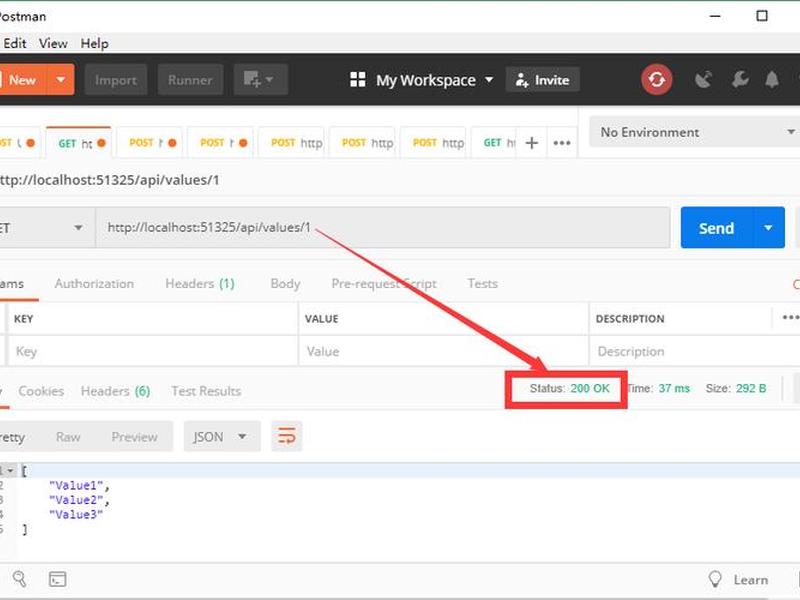This screenshot has width=800, height=600.
Task: Click the request URL input field
Action: coord(383,228)
